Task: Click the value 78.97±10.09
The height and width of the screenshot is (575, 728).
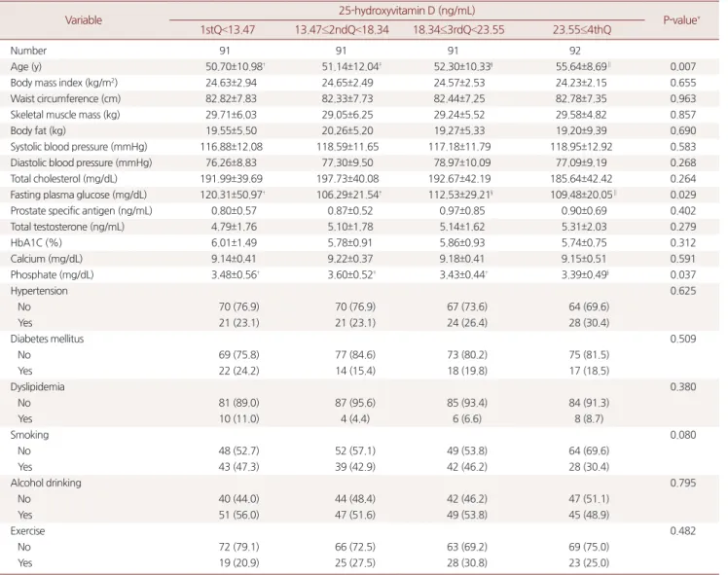Action: 459,162
